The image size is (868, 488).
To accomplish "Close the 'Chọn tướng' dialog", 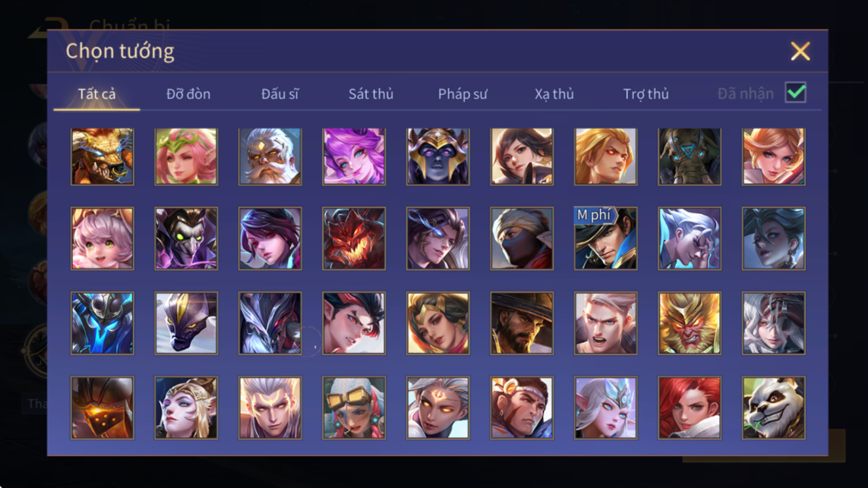I will coord(800,51).
